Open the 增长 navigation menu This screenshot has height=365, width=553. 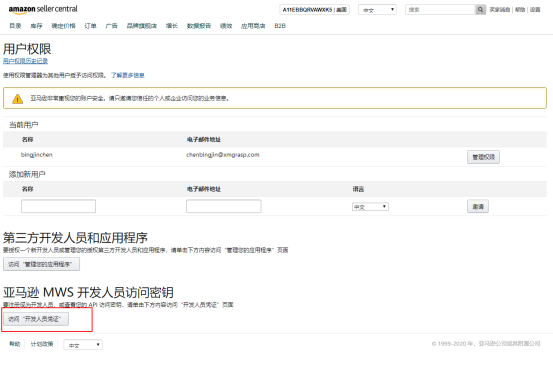click(172, 26)
